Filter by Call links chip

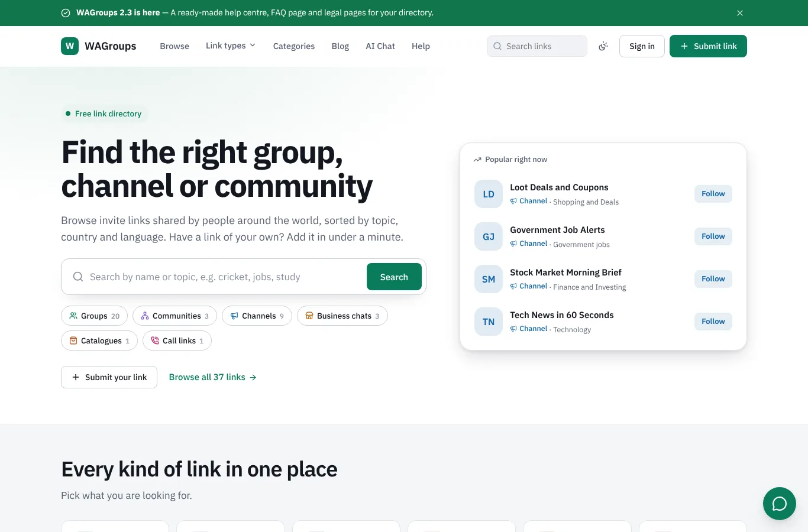[177, 340]
